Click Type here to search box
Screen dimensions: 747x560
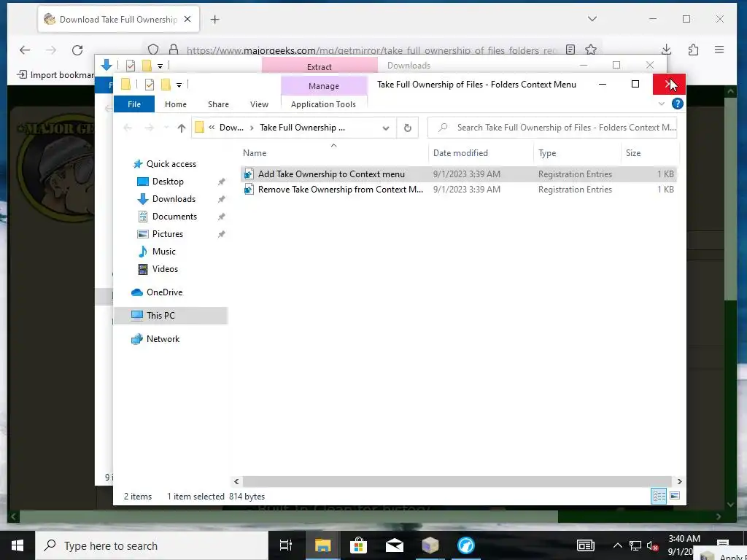coord(152,545)
